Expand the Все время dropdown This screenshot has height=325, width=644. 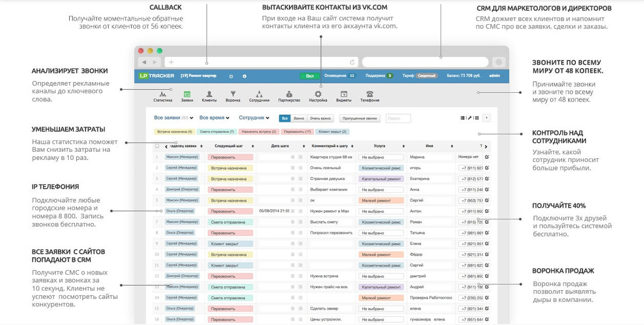[x=214, y=117]
